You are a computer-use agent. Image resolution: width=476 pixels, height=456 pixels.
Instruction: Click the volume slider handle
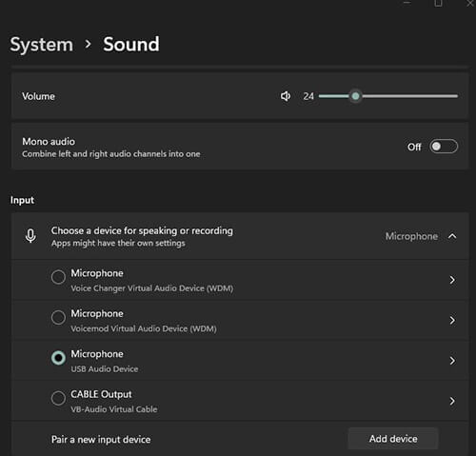pyautogui.click(x=355, y=96)
